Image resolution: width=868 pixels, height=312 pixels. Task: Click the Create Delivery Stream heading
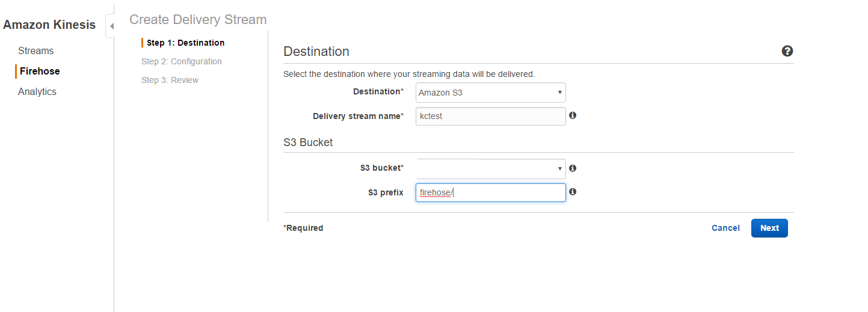(x=198, y=19)
